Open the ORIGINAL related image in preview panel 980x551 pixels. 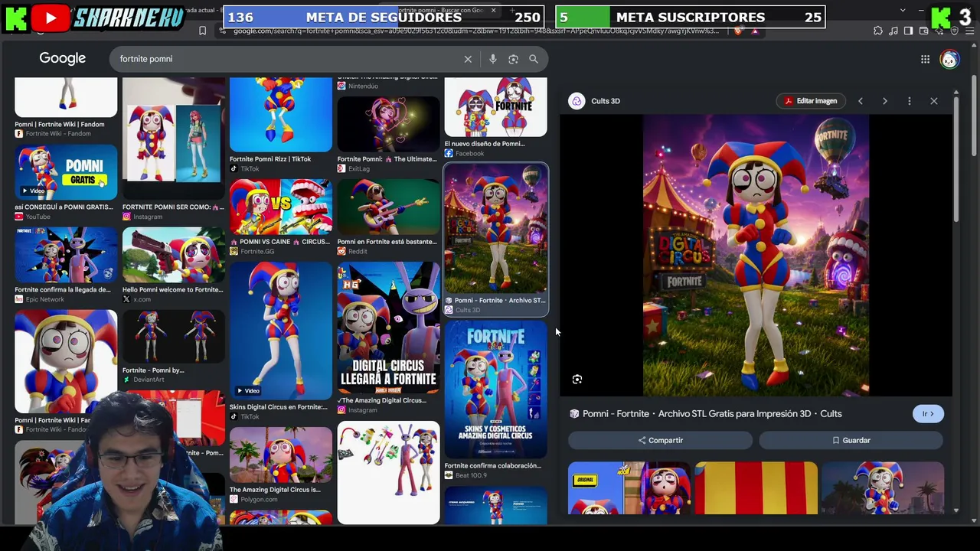coord(629,488)
